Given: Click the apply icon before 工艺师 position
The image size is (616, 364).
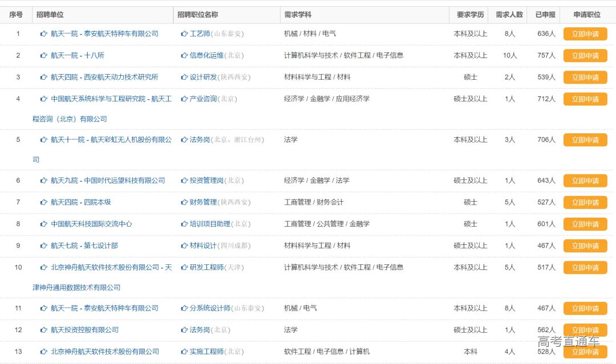Looking at the screenshot, I should click(x=184, y=34).
